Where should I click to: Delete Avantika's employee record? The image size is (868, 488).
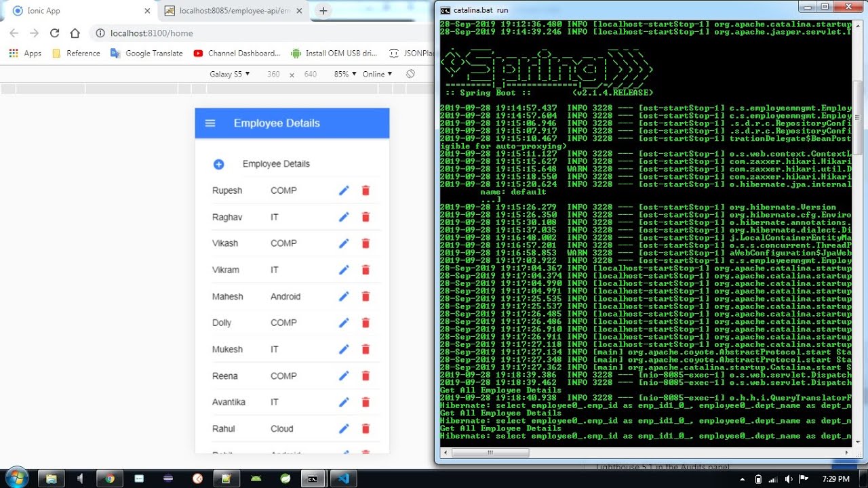click(x=366, y=402)
